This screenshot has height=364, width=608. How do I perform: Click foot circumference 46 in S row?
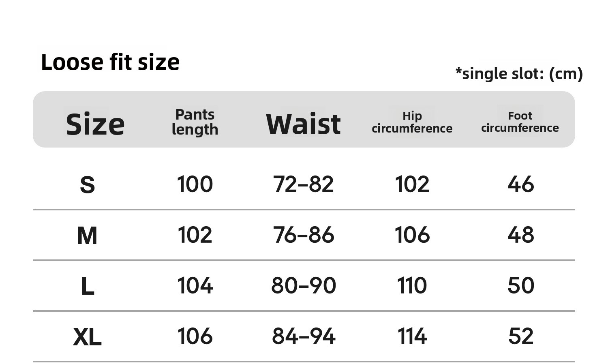(520, 184)
